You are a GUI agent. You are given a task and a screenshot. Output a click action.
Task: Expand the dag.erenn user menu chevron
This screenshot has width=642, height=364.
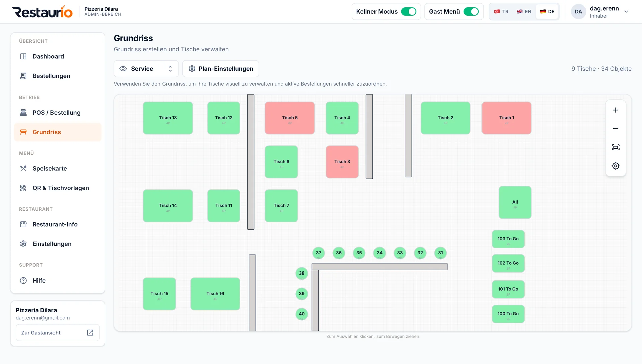tap(626, 12)
